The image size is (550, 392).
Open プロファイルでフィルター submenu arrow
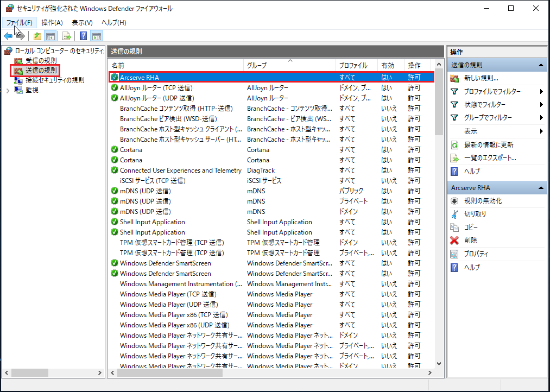(x=541, y=92)
